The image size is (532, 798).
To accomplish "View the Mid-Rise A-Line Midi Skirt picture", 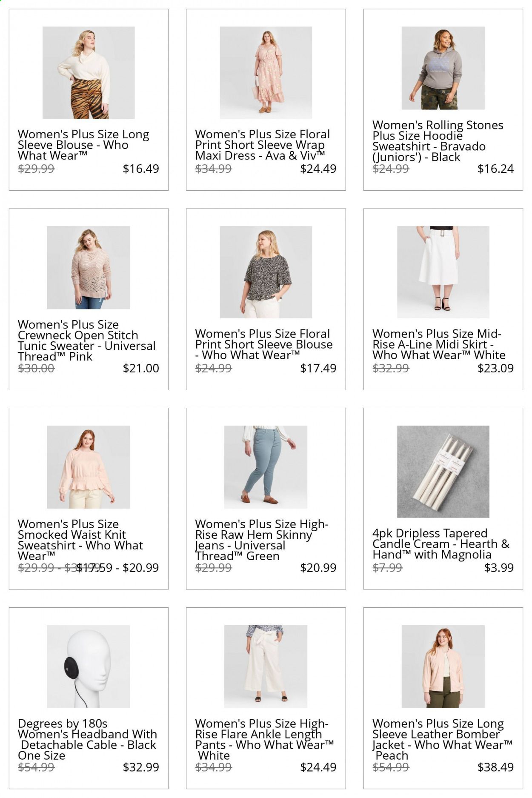I will tap(443, 272).
